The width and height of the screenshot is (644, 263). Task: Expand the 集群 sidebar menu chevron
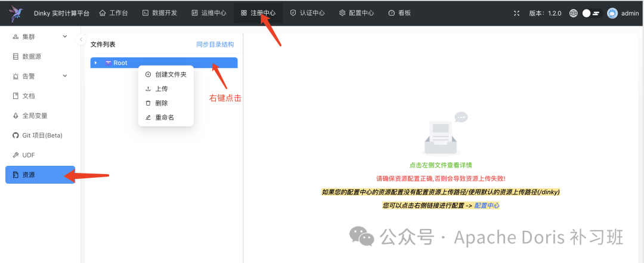tap(65, 36)
